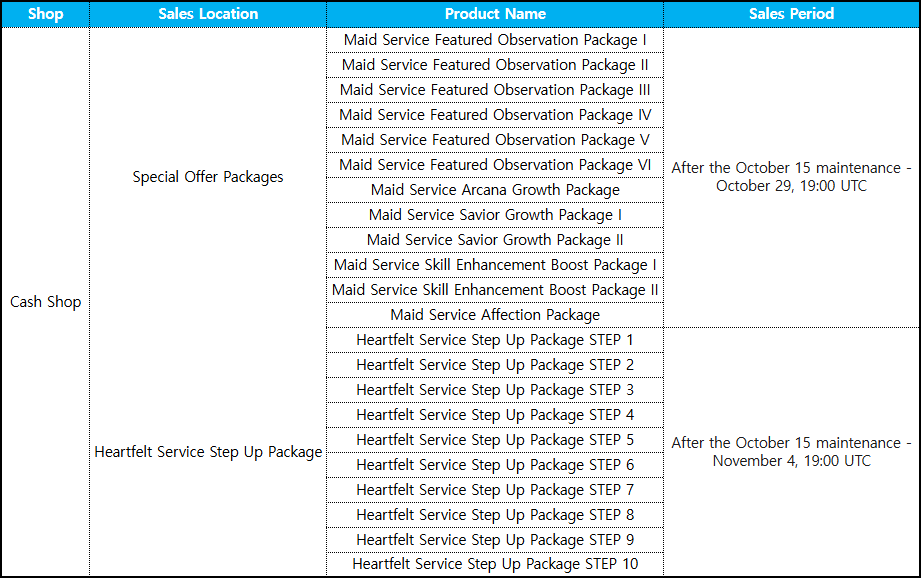The width and height of the screenshot is (921, 578).
Task: Select Maid Service Savior Growth Package I
Action: 495,215
